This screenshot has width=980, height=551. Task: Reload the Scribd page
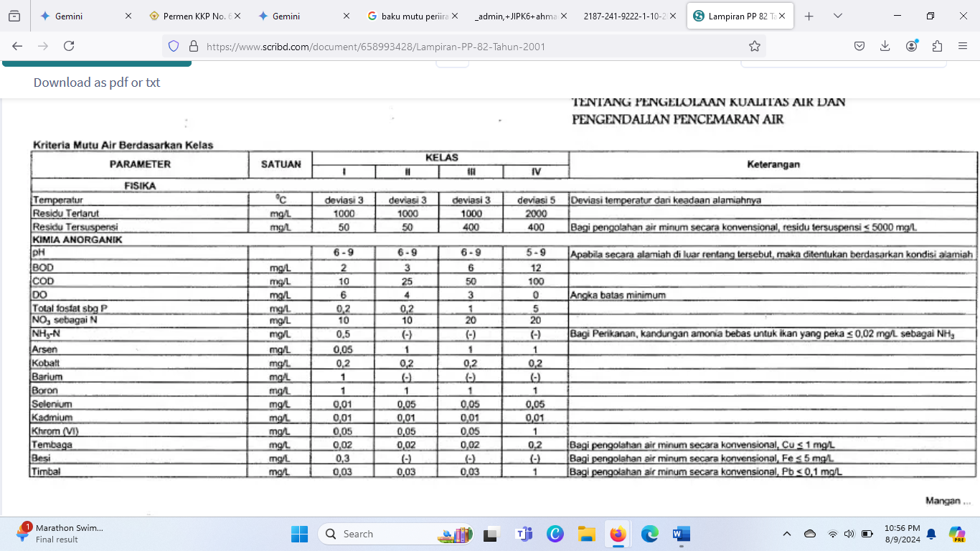[x=69, y=46]
